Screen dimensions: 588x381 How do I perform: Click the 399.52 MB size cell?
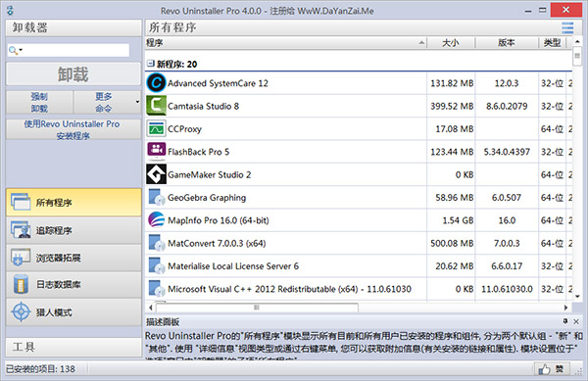(452, 106)
